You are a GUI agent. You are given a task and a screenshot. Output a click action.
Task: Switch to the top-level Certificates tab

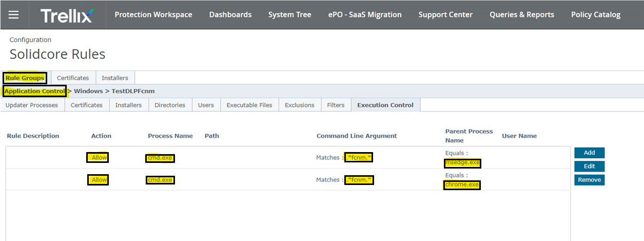coord(73,78)
